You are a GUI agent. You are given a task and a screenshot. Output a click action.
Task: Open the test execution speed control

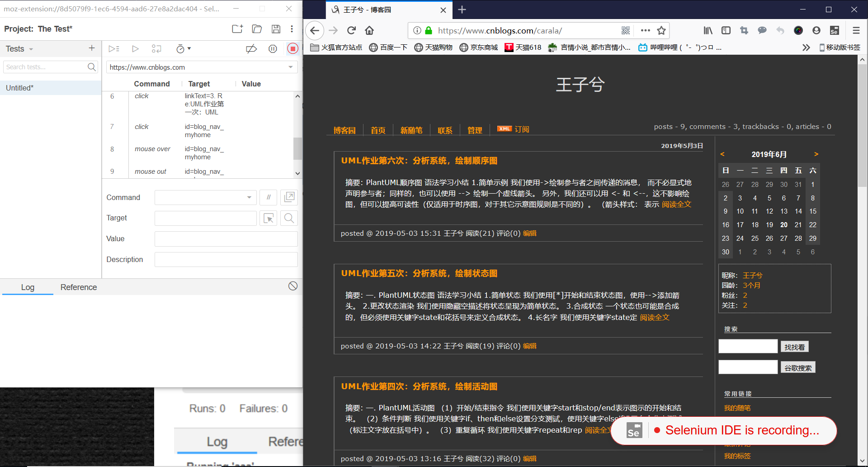click(183, 49)
